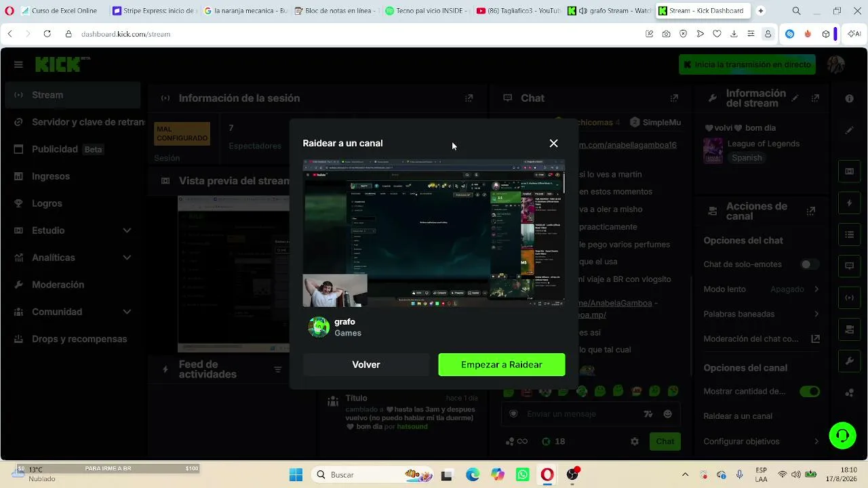Click Inicia la transmisión en directo
868x488 pixels.
pyautogui.click(x=747, y=64)
